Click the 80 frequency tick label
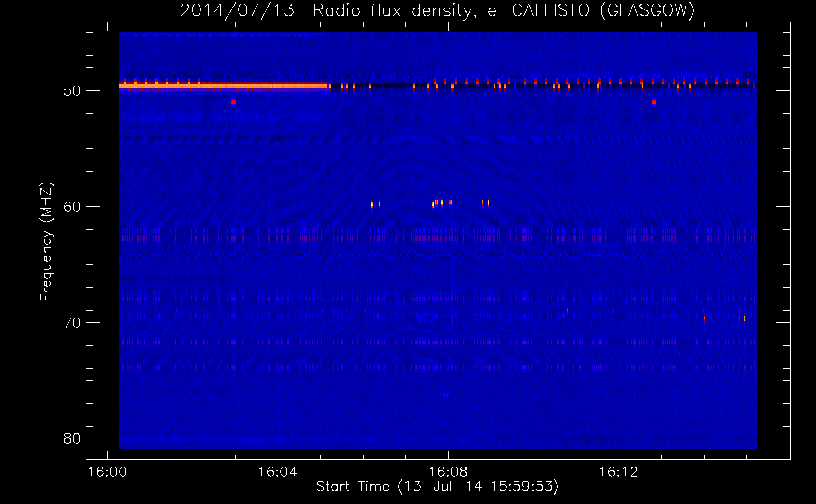Screen dimensions: 816x504 pyautogui.click(x=72, y=438)
